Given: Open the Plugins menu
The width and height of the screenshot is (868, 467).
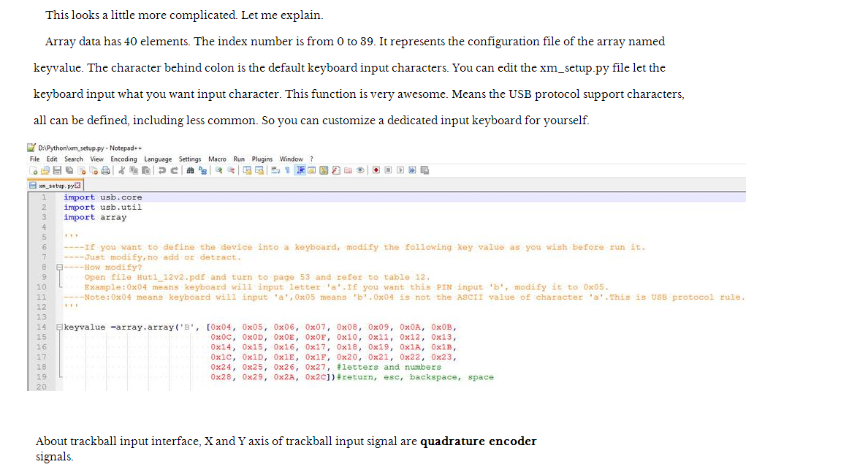Looking at the screenshot, I should click(262, 159).
